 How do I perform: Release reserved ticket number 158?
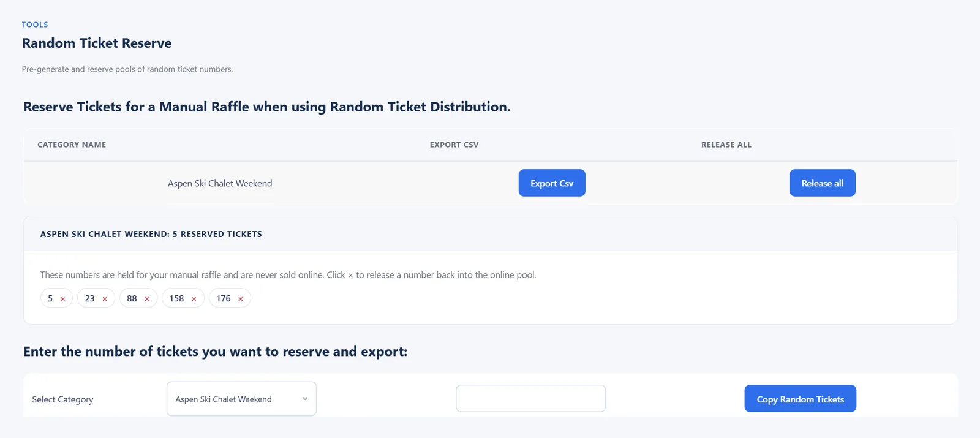[194, 299]
